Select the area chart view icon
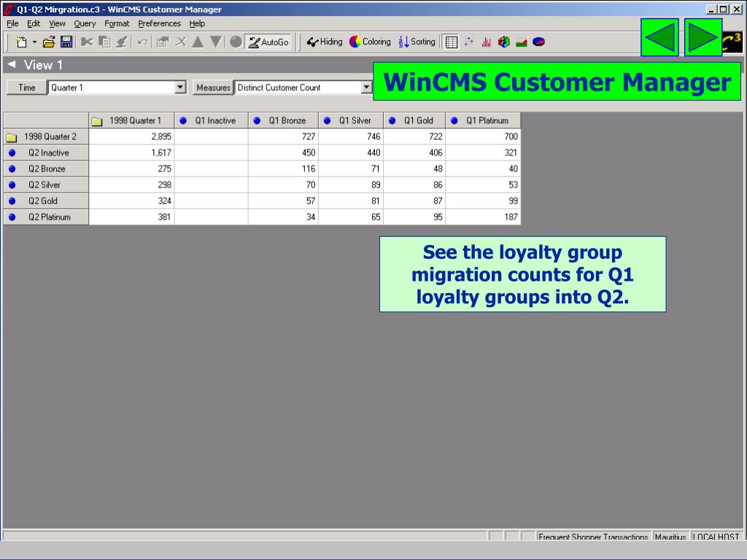 (x=521, y=42)
